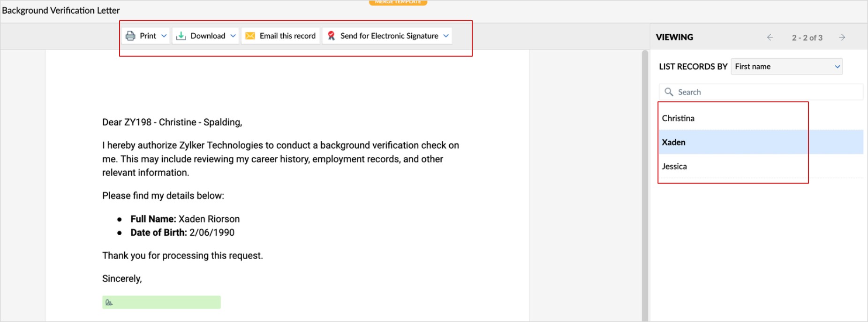Click the Download button label
868x322 pixels.
click(208, 36)
